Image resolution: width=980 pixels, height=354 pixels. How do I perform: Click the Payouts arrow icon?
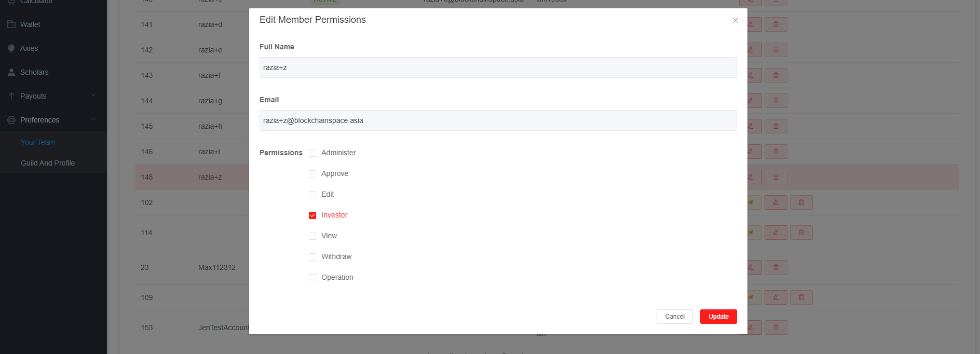pyautogui.click(x=11, y=96)
